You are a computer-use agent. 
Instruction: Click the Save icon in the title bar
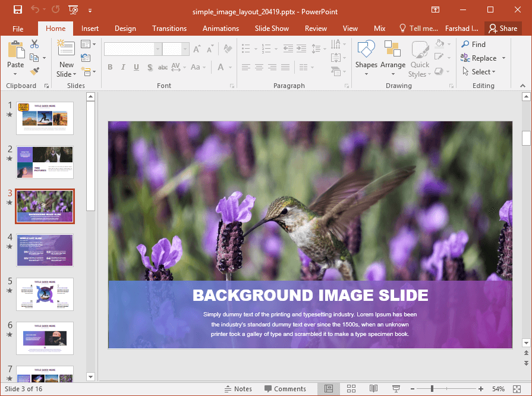point(17,10)
